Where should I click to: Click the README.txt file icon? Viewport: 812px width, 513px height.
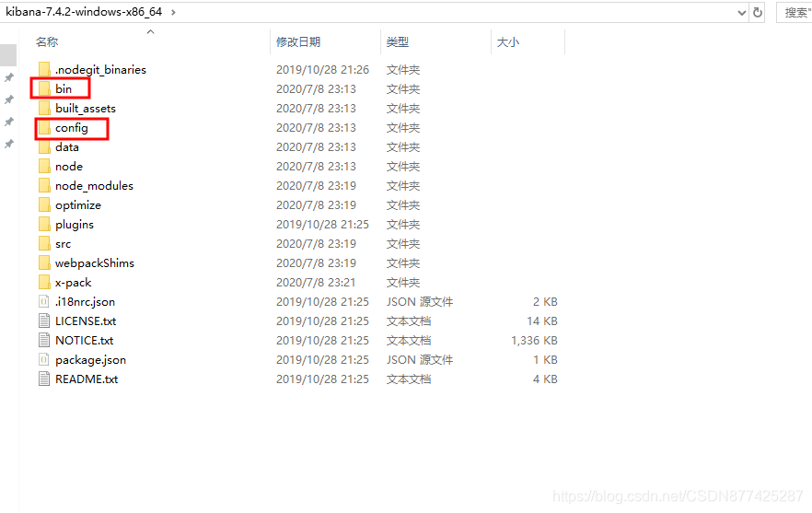coord(44,379)
